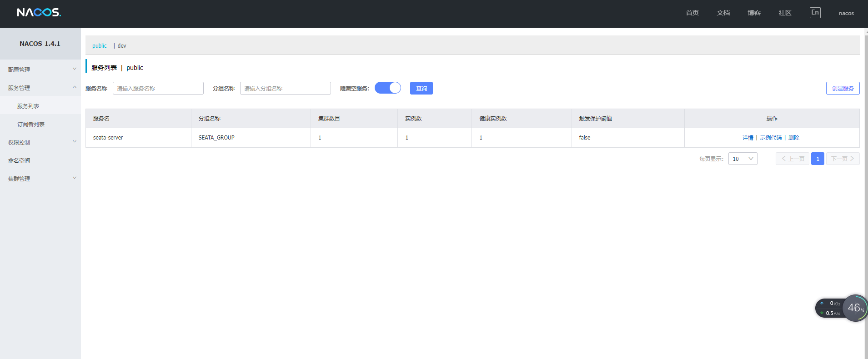This screenshot has height=359, width=868.
Task: Click the 服务名 column header
Action: [138, 119]
